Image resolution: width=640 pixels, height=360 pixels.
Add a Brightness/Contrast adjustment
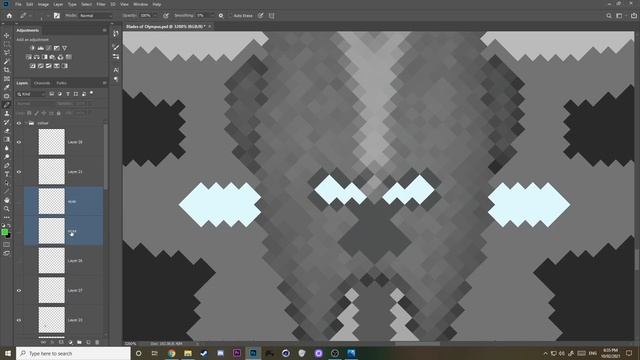click(x=32, y=48)
